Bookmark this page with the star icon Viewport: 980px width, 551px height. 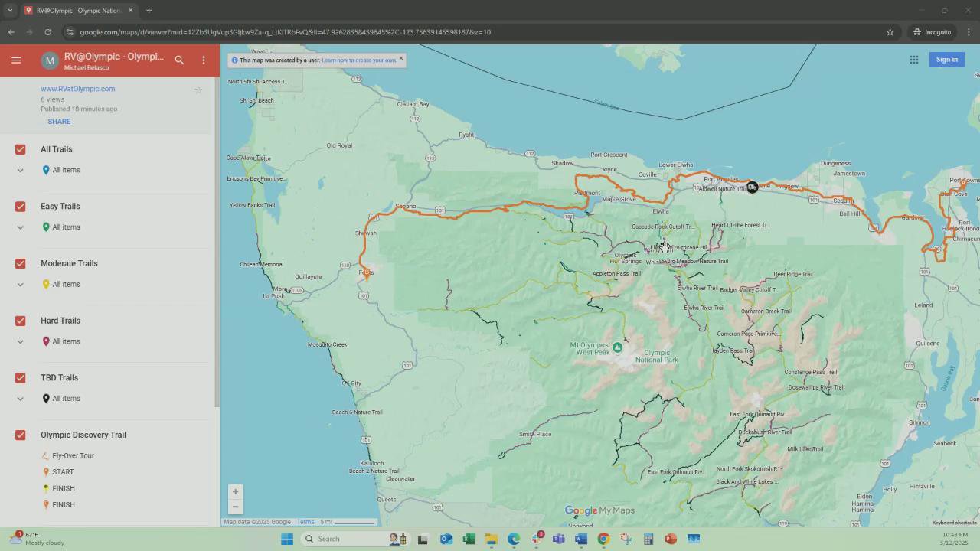point(890,32)
